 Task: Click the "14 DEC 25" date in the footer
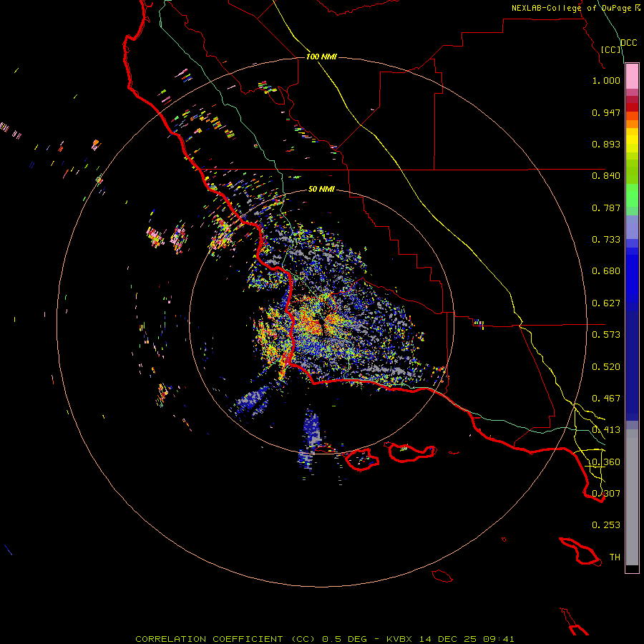pos(448,639)
